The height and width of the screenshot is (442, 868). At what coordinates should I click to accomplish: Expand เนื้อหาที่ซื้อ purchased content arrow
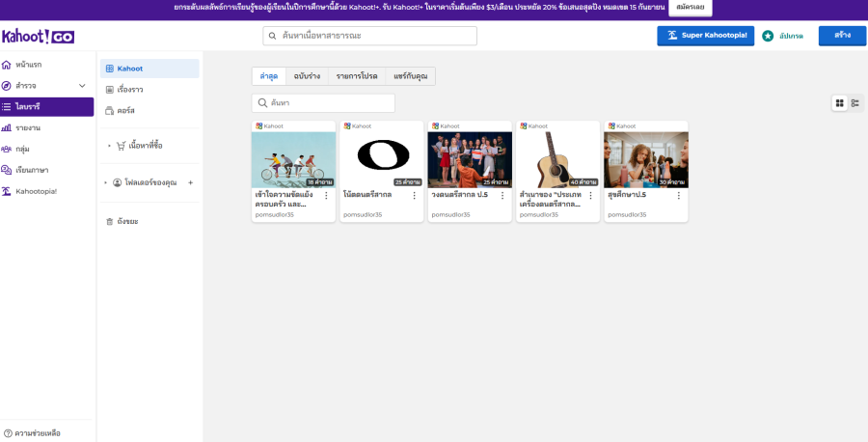(109, 147)
